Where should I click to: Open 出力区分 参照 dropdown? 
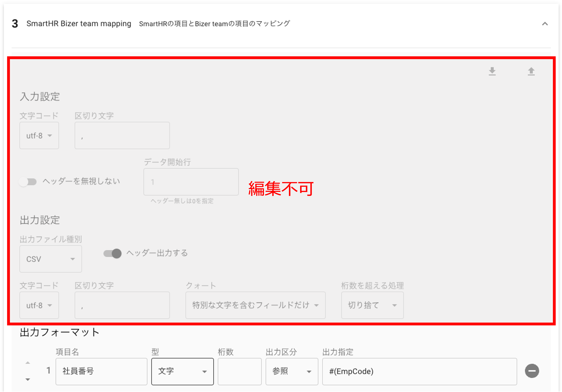pos(292,371)
